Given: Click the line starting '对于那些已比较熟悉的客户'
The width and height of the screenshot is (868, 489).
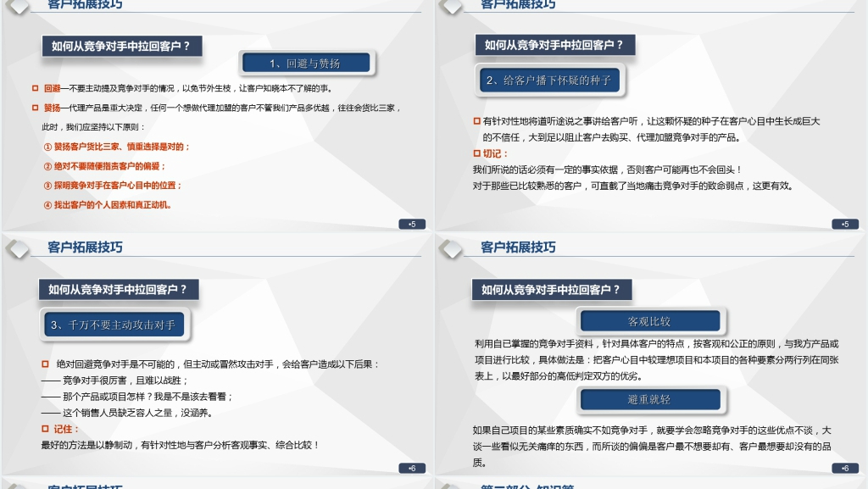Looking at the screenshot, I should click(x=633, y=186).
